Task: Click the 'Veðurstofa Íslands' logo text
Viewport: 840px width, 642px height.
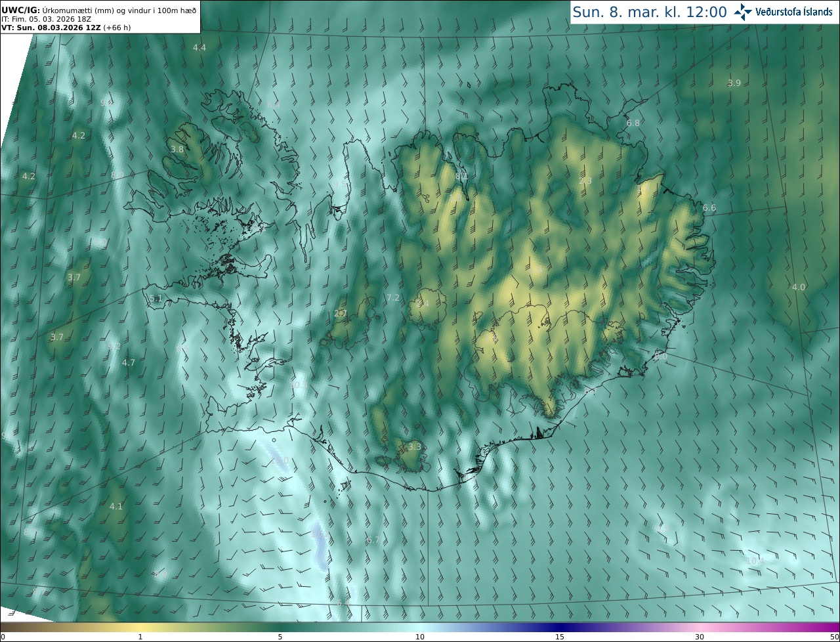Action: pyautogui.click(x=794, y=12)
